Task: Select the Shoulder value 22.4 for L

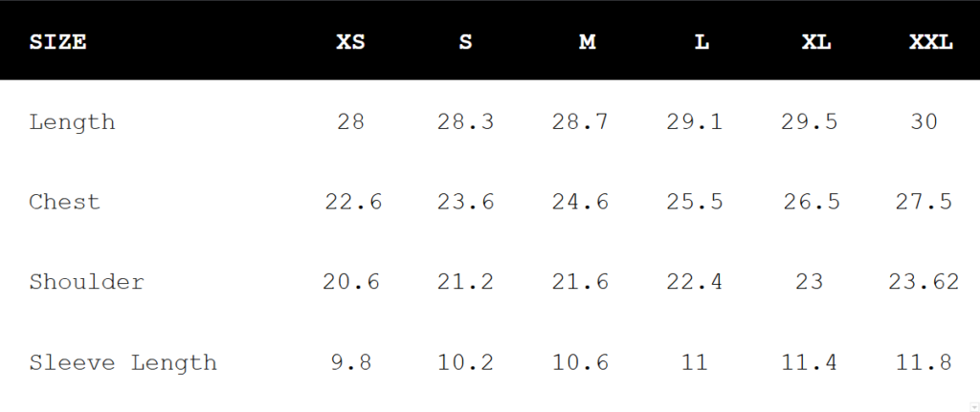Action: point(695,282)
